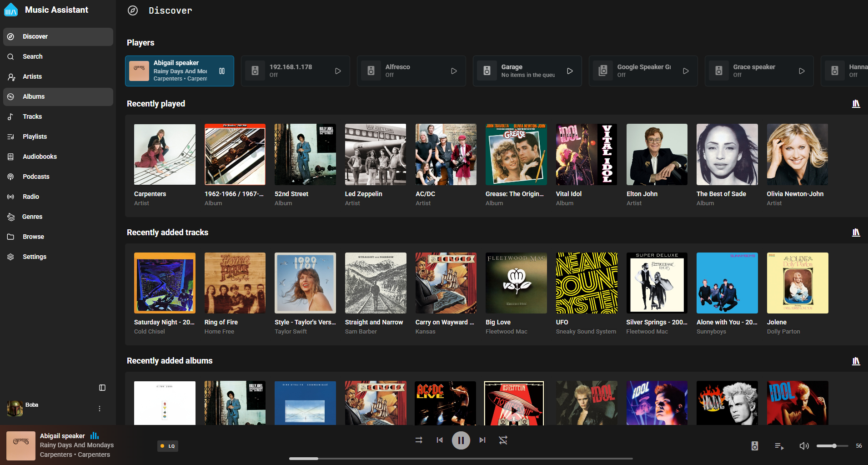This screenshot has width=868, height=465.
Task: Open the play queue icon
Action: [779, 446]
